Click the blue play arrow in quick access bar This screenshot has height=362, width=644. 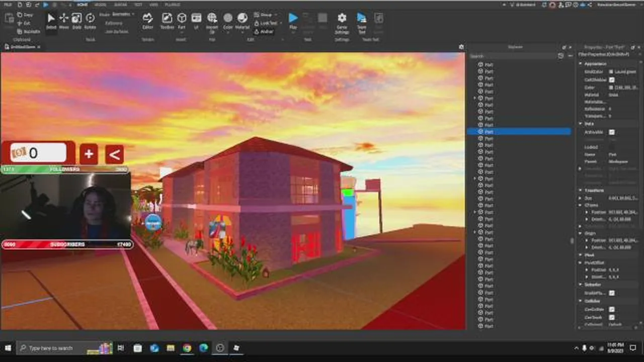[46, 5]
